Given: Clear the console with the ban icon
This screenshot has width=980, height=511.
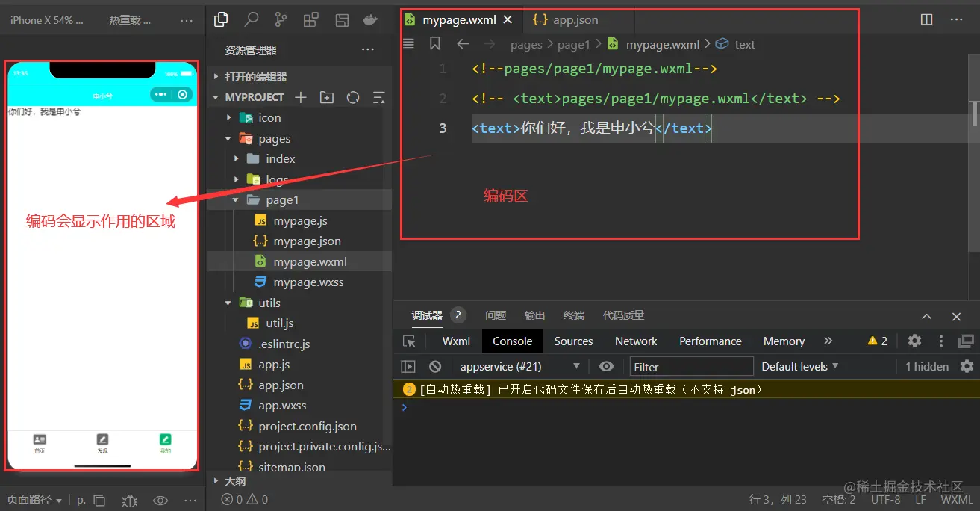Looking at the screenshot, I should (x=435, y=367).
